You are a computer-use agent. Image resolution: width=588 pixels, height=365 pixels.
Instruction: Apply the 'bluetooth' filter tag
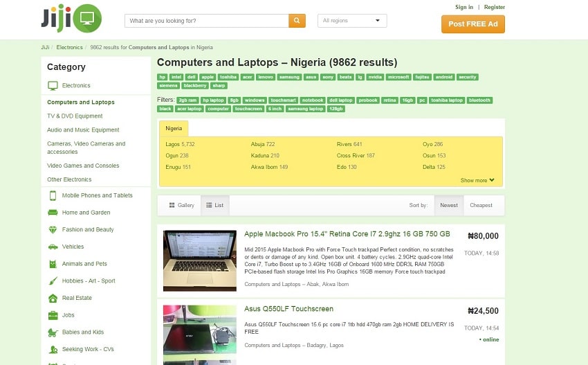point(479,100)
